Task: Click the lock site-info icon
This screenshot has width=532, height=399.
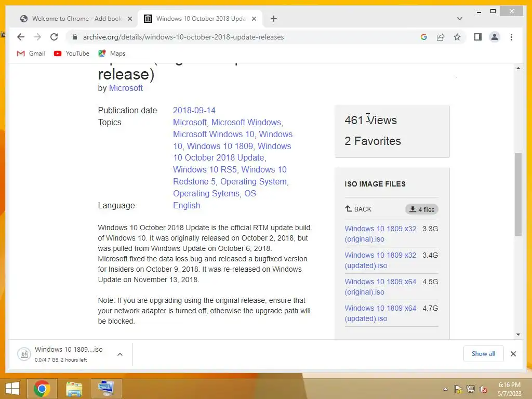Action: (x=75, y=37)
